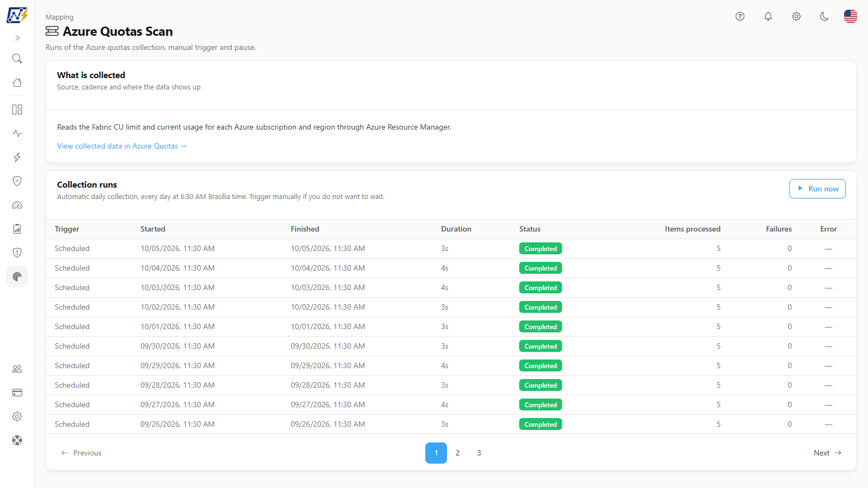Open sidebar settings gear icon
The width and height of the screenshot is (868, 488).
tap(17, 416)
